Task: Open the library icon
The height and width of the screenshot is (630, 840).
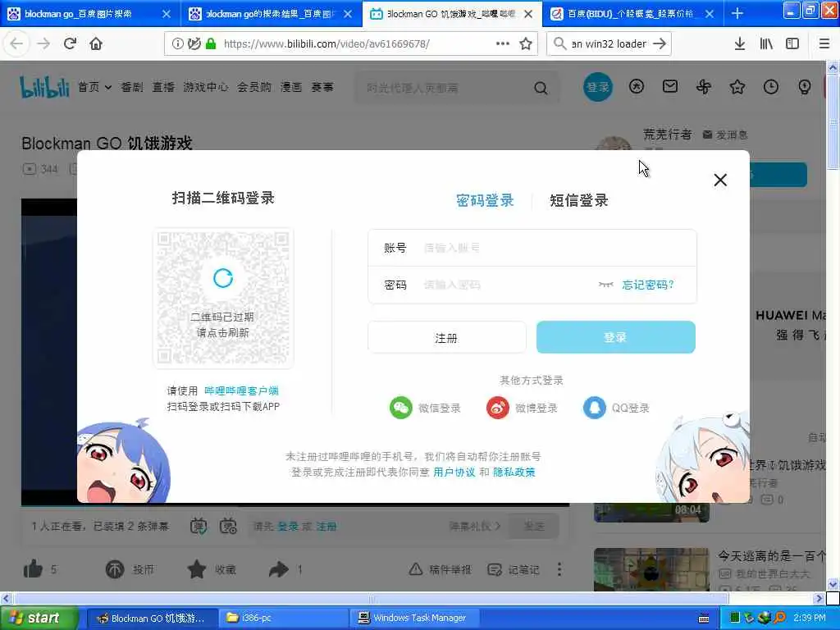Action: click(766, 44)
